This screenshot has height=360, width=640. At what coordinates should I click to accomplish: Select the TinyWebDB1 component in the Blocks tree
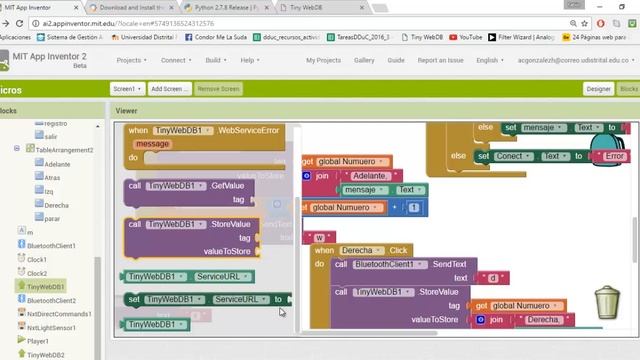coord(41,287)
